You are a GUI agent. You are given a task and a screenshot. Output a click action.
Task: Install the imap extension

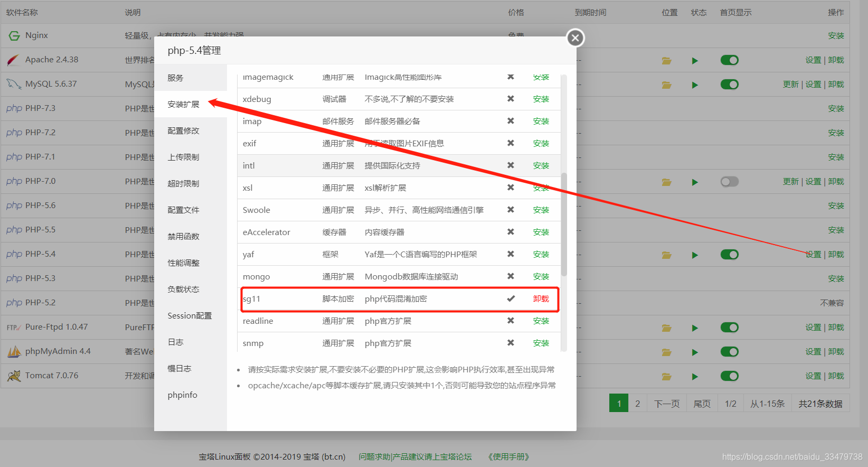tap(541, 121)
